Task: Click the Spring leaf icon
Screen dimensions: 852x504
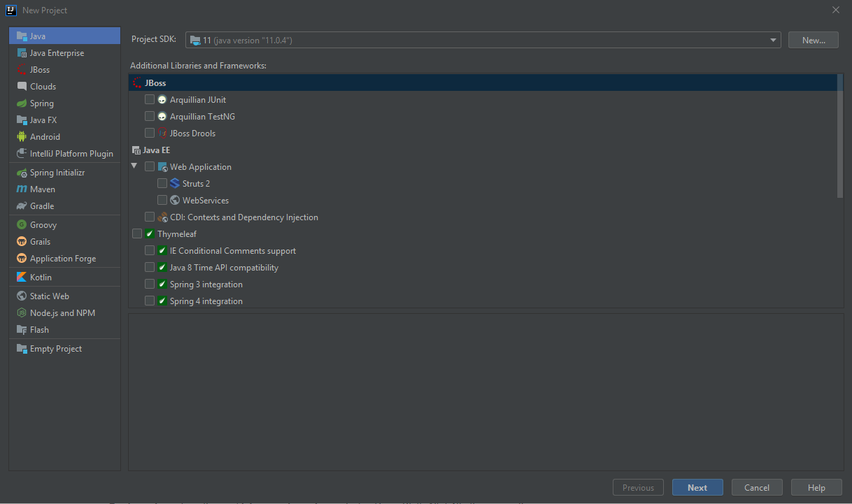Action: pos(22,103)
